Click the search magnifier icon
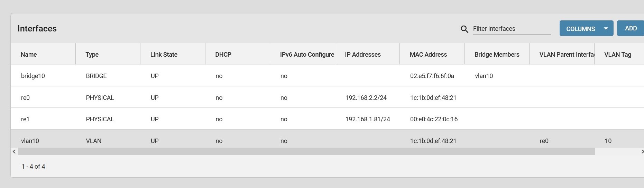The image size is (644, 188). point(464,29)
